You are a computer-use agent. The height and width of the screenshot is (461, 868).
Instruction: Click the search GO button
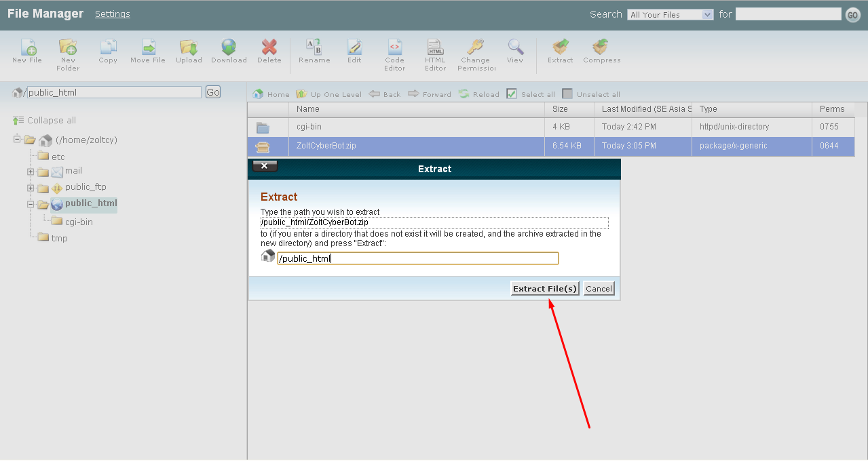click(x=853, y=15)
